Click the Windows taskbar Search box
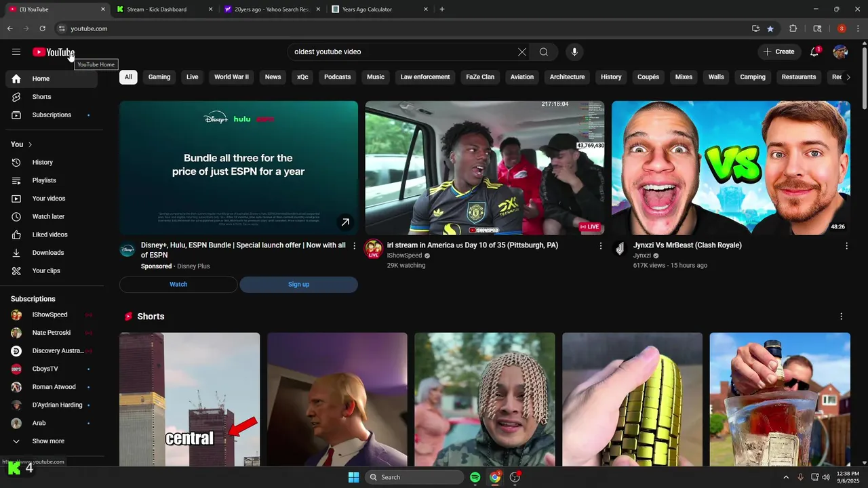Screen dimensions: 868x488 coord(414,477)
